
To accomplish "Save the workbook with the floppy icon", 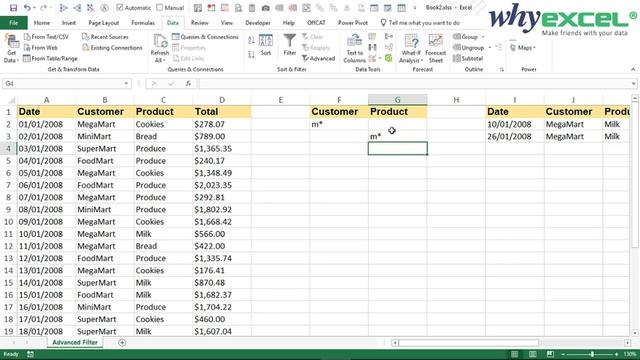I will click(13, 8).
